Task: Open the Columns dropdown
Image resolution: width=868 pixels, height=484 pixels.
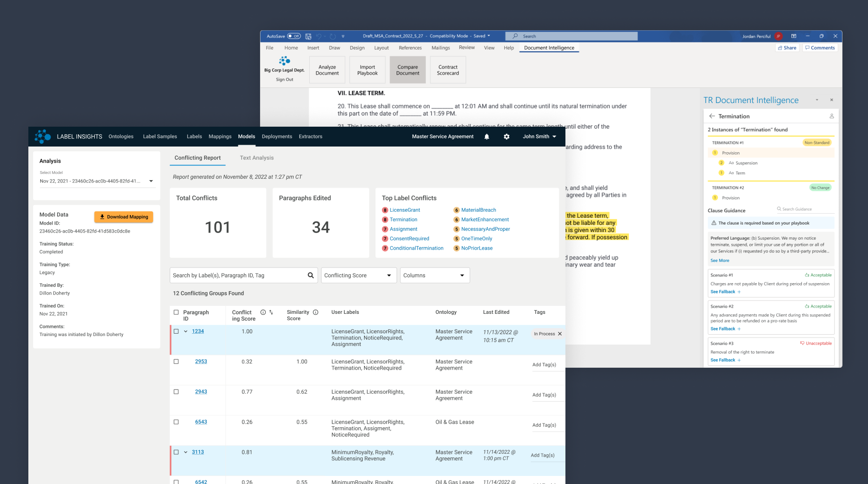Action: (435, 275)
